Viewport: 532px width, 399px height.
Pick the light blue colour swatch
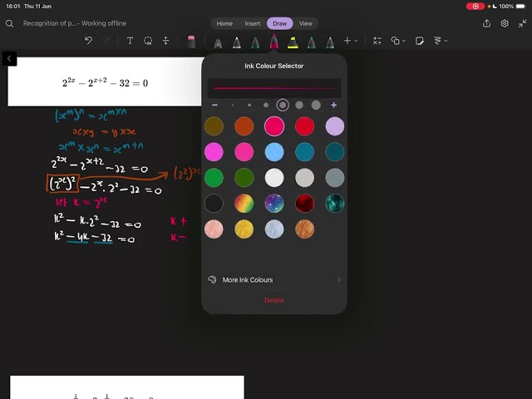click(274, 151)
